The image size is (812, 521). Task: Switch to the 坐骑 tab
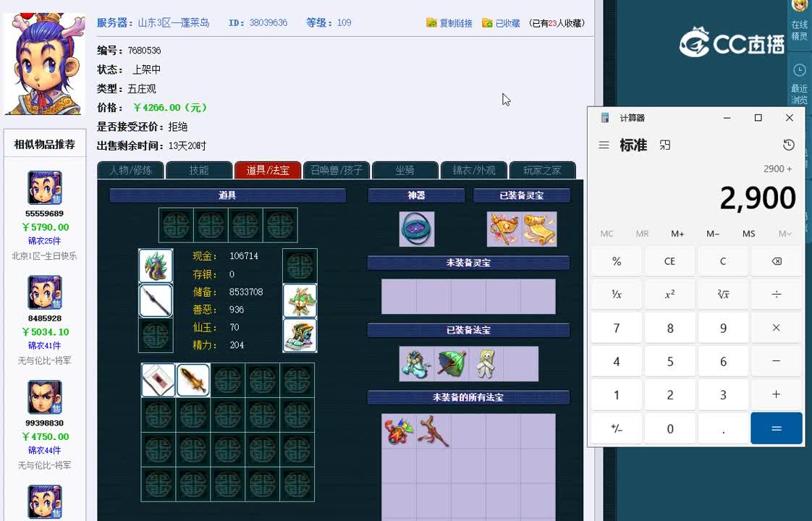coord(405,170)
